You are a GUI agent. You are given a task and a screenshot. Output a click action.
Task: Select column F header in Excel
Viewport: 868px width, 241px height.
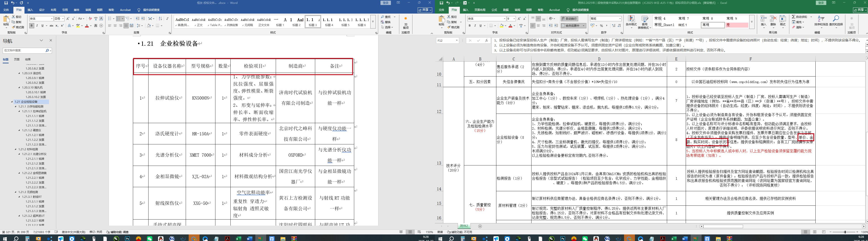pos(750,59)
